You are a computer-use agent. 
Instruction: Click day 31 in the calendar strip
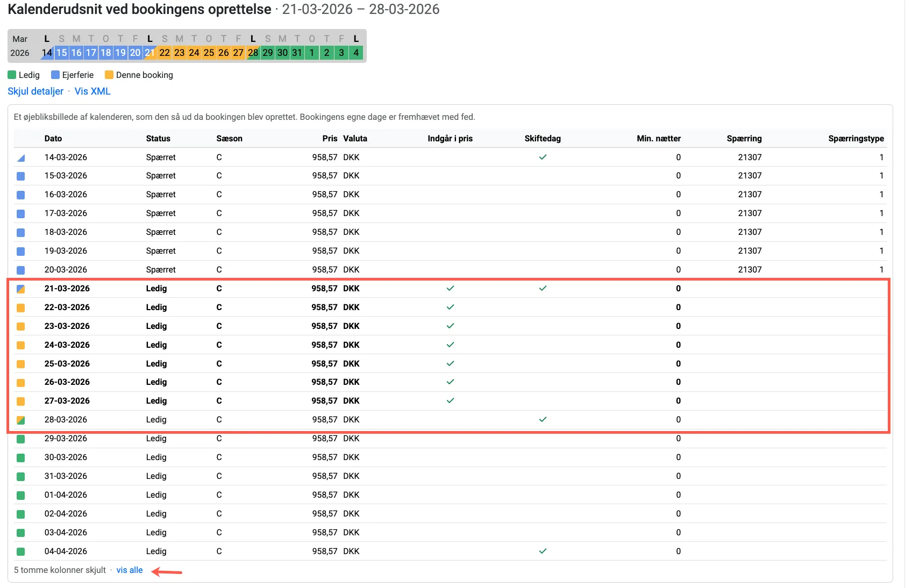pyautogui.click(x=297, y=53)
